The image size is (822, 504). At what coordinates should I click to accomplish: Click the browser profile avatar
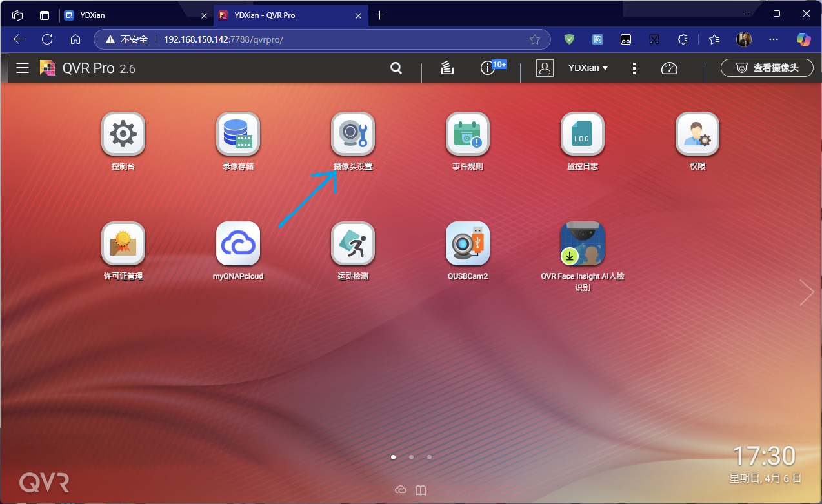tap(744, 39)
